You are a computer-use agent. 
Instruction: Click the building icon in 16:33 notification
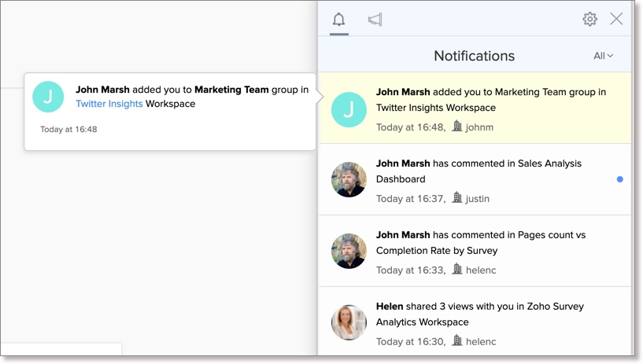pos(457,270)
